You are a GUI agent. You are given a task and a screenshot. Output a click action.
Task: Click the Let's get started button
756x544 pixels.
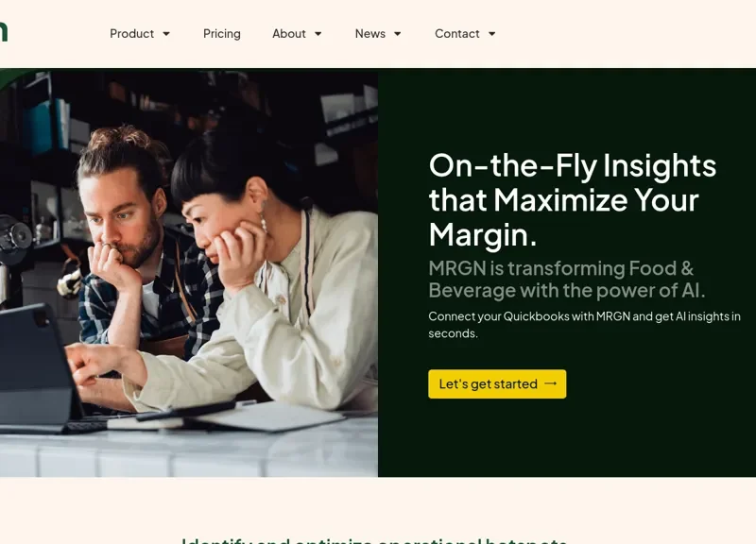pyautogui.click(x=497, y=384)
